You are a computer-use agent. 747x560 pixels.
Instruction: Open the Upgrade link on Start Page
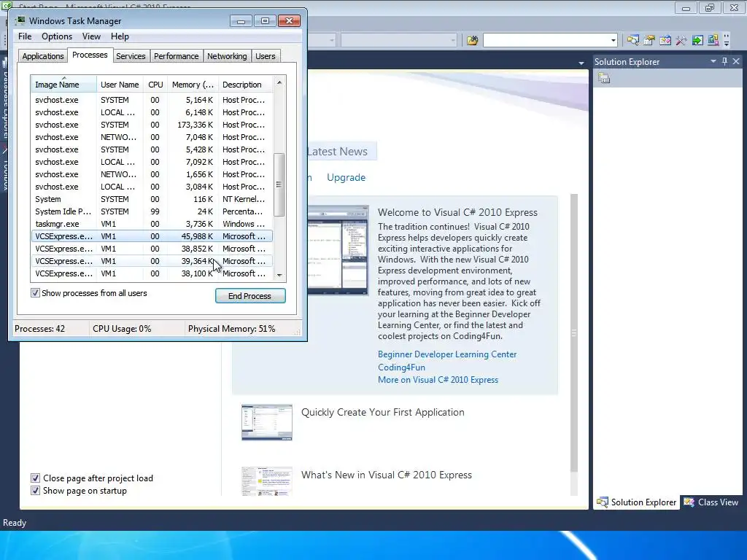coord(346,178)
